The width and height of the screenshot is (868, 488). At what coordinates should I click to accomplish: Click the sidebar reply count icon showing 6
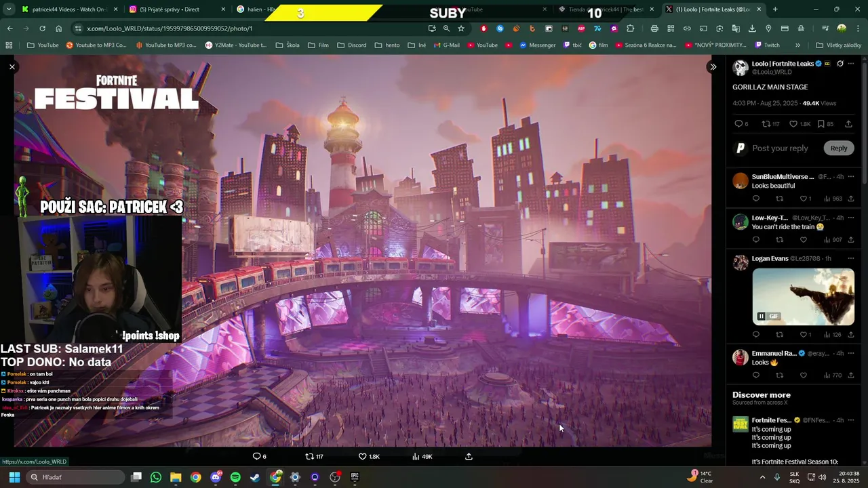pos(741,124)
